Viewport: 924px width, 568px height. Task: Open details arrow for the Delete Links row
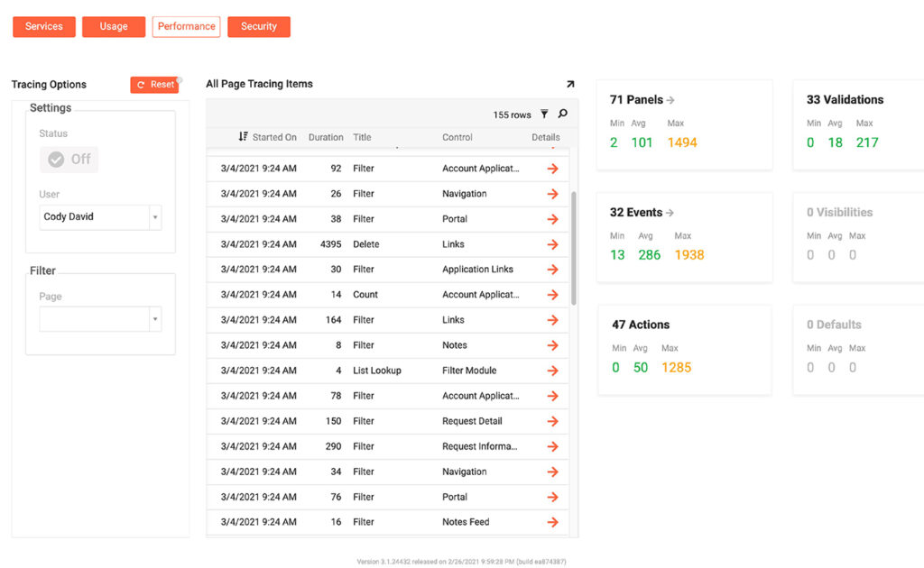552,244
